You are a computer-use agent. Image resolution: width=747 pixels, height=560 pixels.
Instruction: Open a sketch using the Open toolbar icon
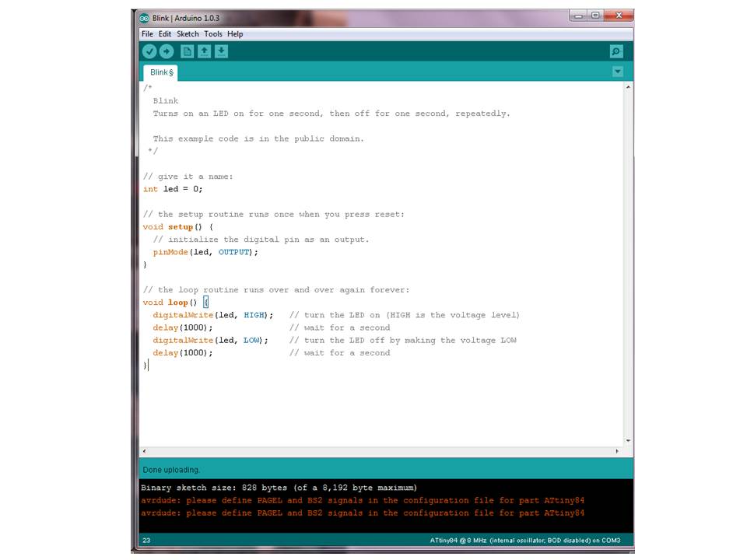pos(205,51)
